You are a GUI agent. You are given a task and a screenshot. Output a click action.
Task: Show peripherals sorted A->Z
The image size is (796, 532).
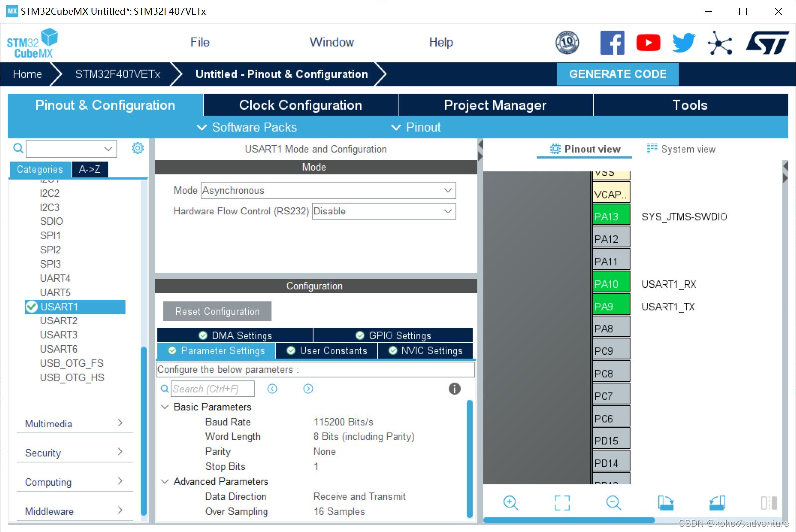click(x=90, y=169)
